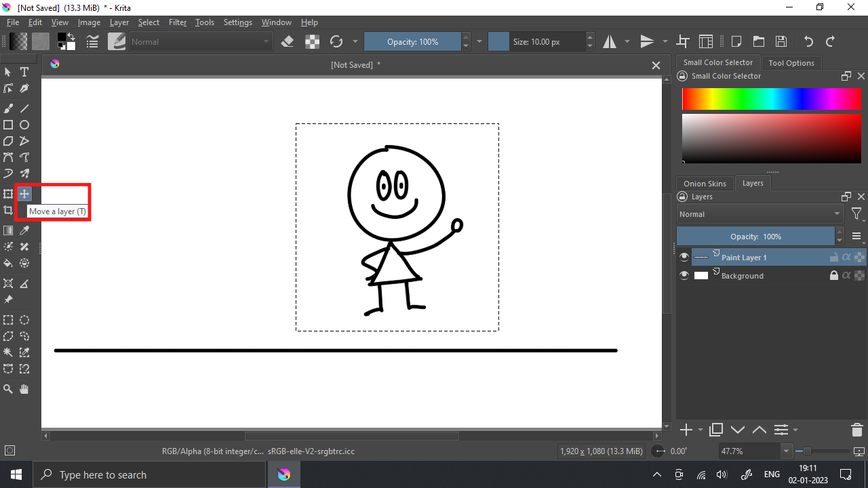
Task: Hide the Background layer eye
Action: [x=684, y=276]
